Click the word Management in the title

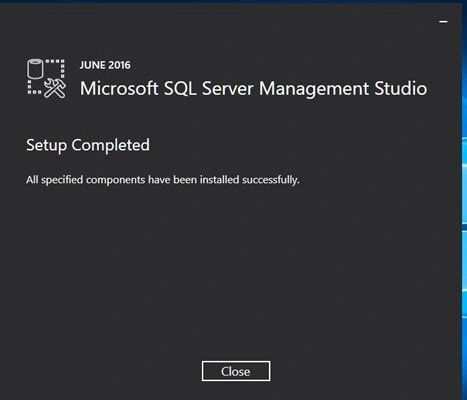point(314,89)
